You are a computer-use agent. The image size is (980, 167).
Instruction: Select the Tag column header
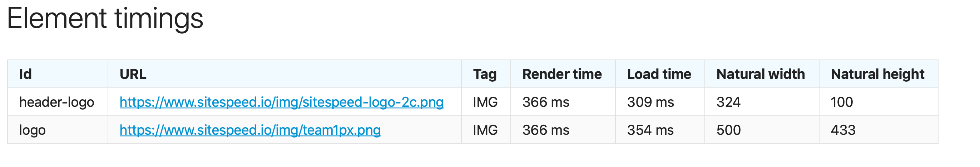click(x=485, y=74)
